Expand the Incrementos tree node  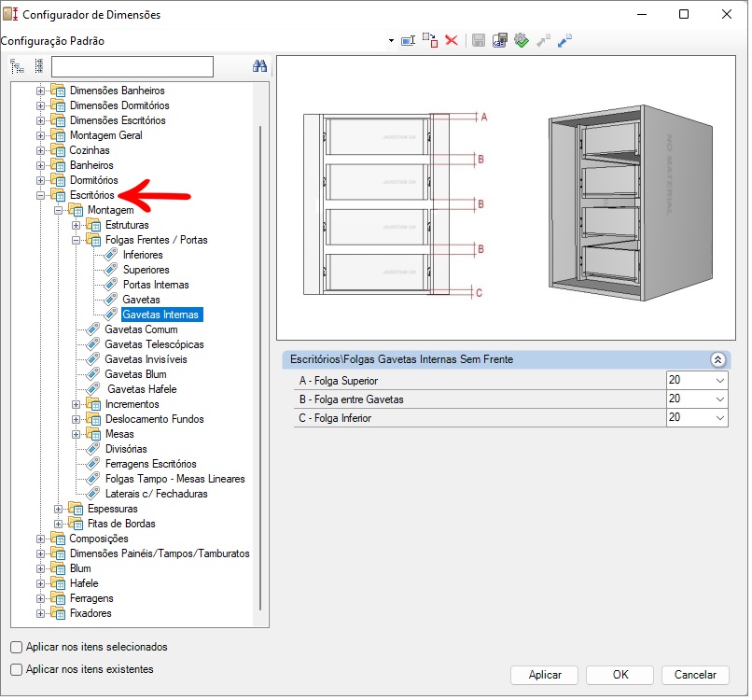click(x=76, y=404)
